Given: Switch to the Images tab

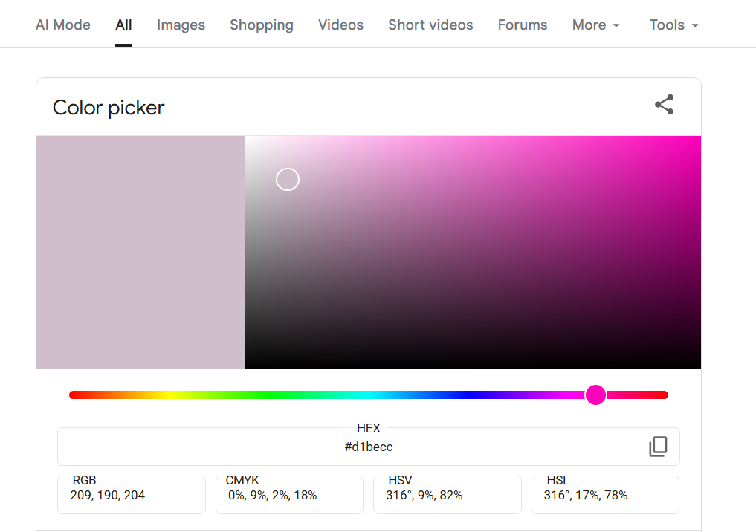Looking at the screenshot, I should 181,25.
